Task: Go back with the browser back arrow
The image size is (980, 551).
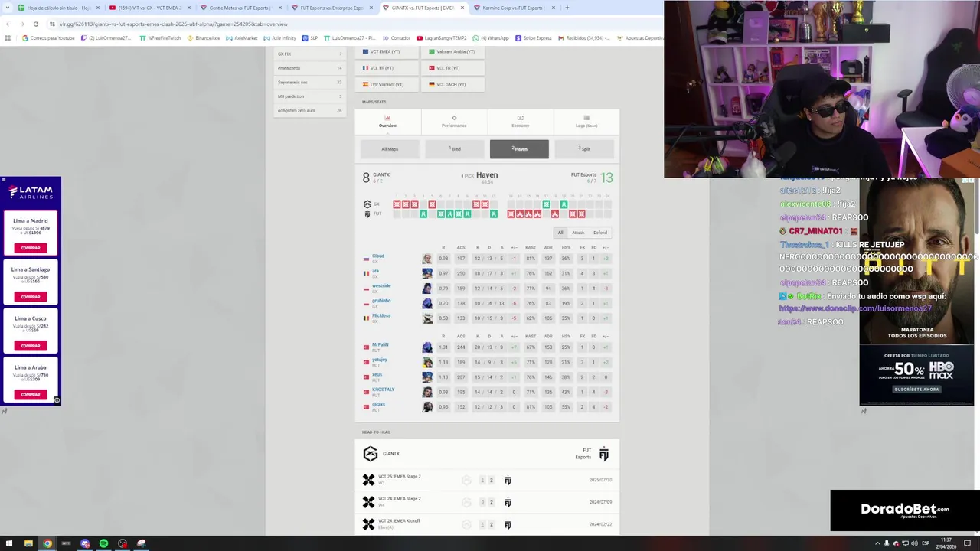Action: coord(8,24)
